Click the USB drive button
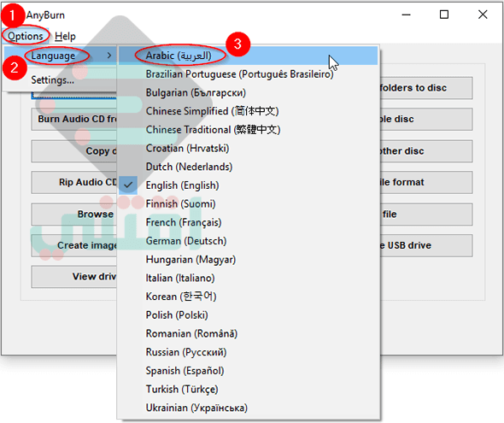This screenshot has height=423, width=504. click(426, 245)
